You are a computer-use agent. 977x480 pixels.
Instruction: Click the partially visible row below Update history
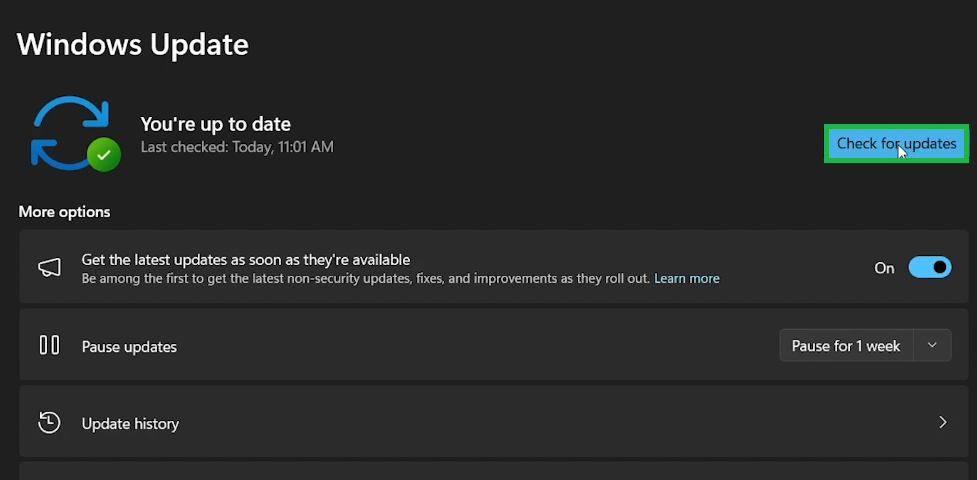pyautogui.click(x=493, y=471)
